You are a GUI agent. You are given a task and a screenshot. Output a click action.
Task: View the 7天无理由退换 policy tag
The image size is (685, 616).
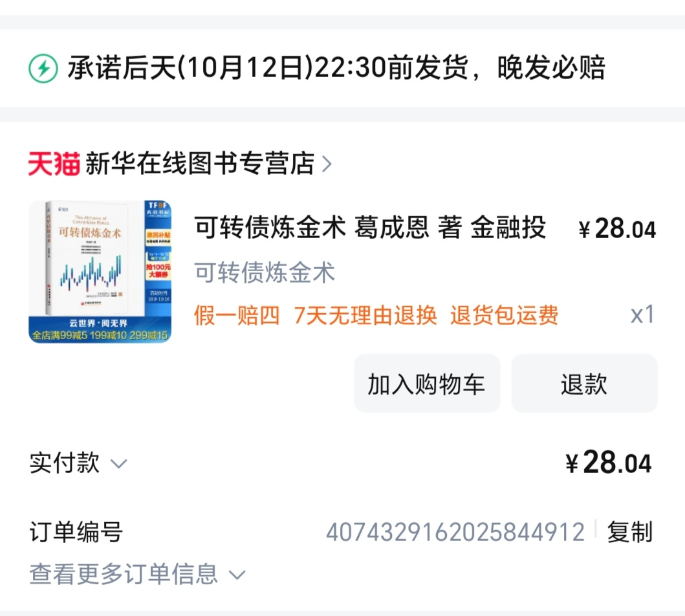pos(365,315)
